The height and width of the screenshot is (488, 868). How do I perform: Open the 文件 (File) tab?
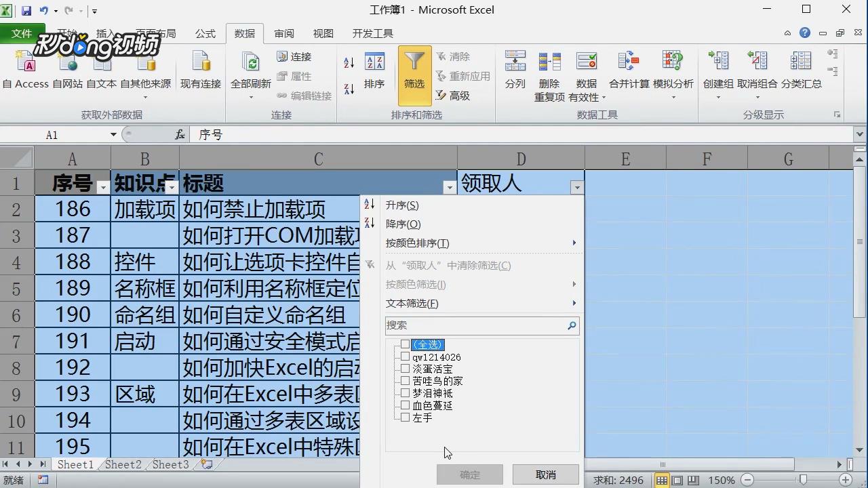point(22,33)
